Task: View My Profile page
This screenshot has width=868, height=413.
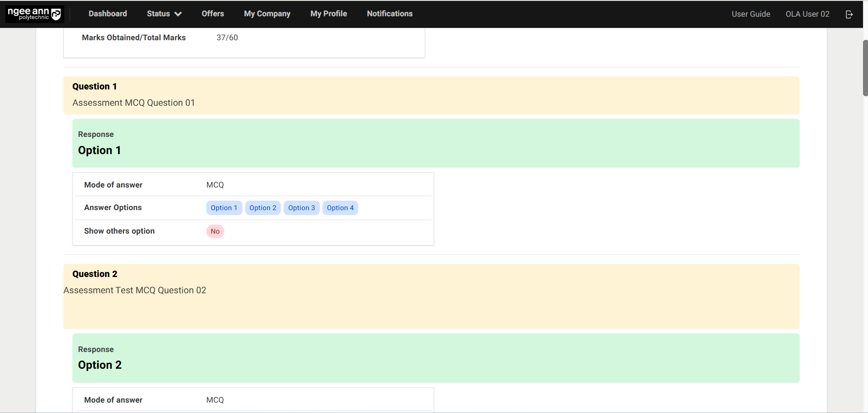Action: click(x=328, y=14)
